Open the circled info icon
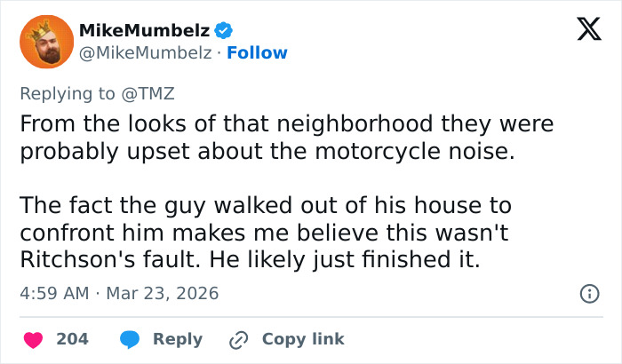622x364 pixels. point(587,293)
